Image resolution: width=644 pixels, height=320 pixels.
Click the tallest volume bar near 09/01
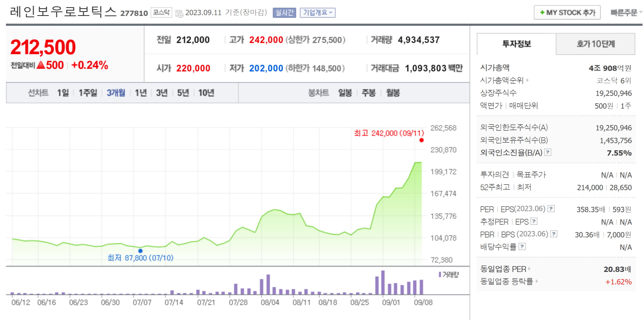click(383, 282)
